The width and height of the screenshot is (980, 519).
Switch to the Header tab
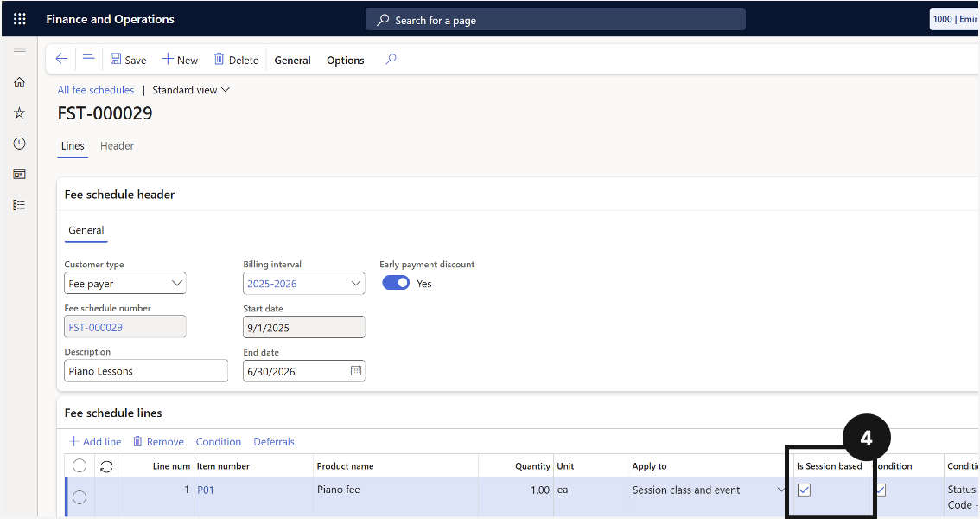[117, 145]
